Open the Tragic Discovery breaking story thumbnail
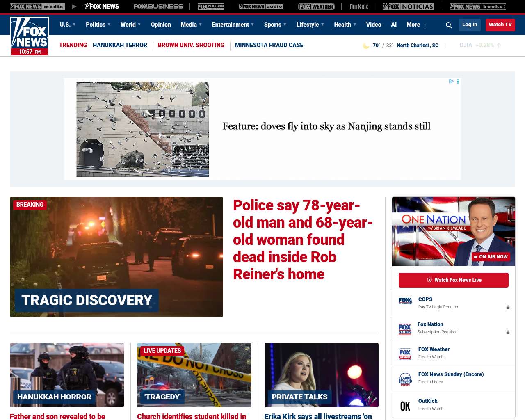This screenshot has width=525, height=420. click(x=116, y=257)
